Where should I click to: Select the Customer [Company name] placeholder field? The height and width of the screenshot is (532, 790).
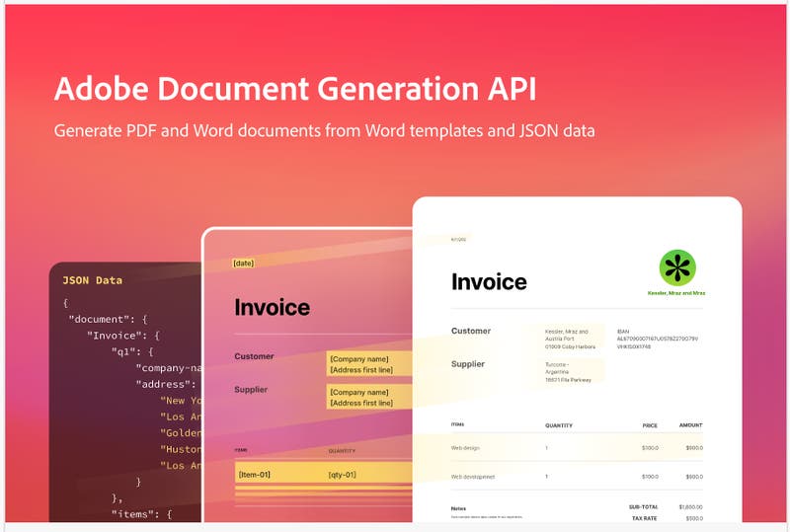[x=359, y=358]
